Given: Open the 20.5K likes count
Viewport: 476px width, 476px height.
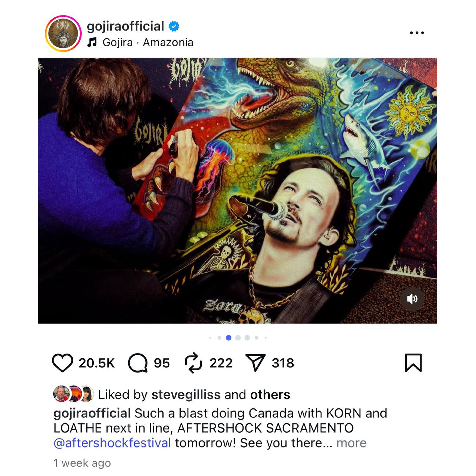Looking at the screenshot, I should coord(97,363).
